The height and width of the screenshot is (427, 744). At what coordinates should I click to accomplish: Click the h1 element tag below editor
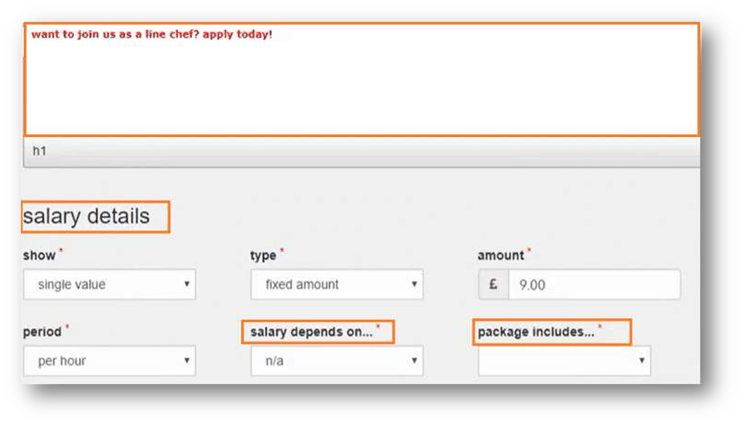(40, 151)
